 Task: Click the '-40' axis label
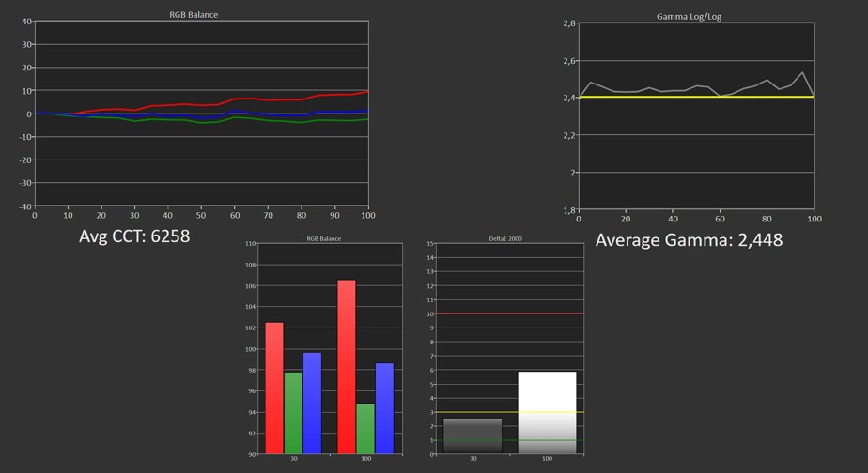point(25,206)
